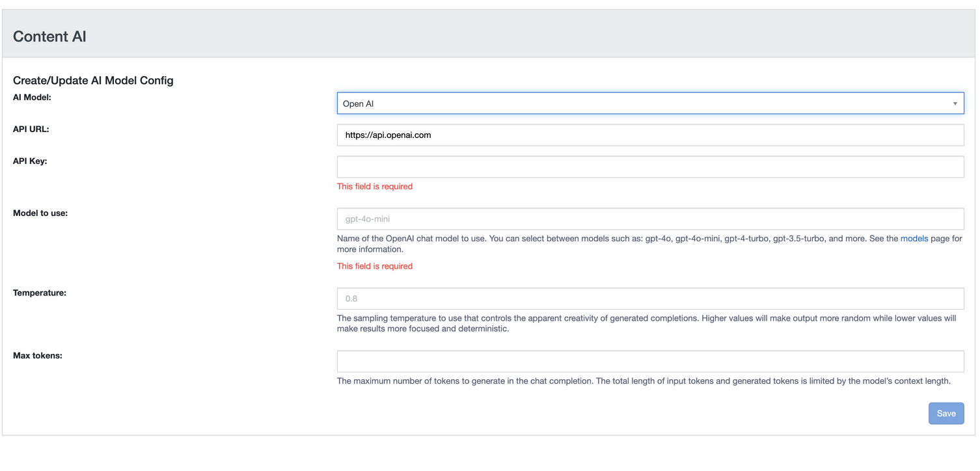Click the 'API URL:' field label
Screen dimensions: 980x471
[x=31, y=129]
